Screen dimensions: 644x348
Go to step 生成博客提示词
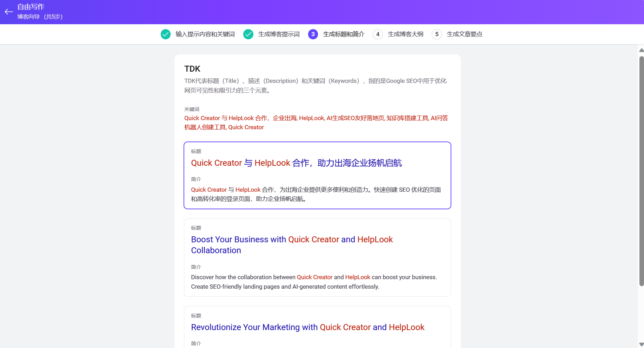pos(279,34)
